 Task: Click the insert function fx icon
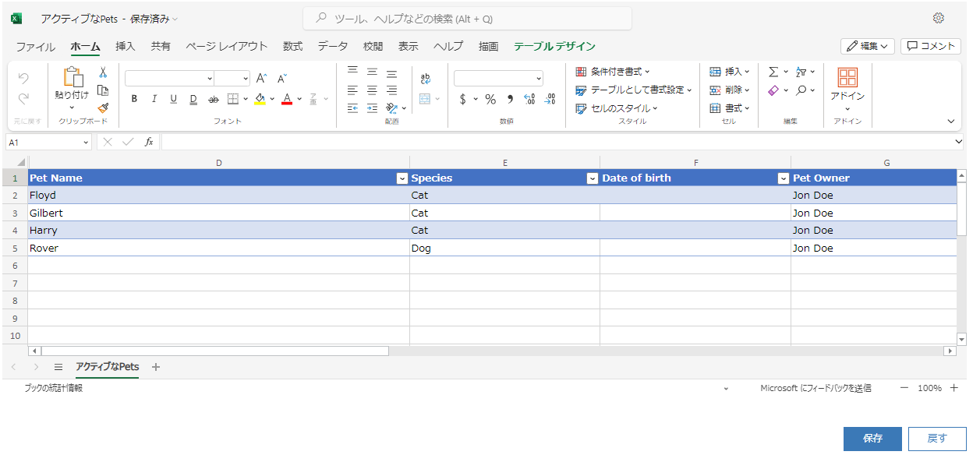[149, 142]
